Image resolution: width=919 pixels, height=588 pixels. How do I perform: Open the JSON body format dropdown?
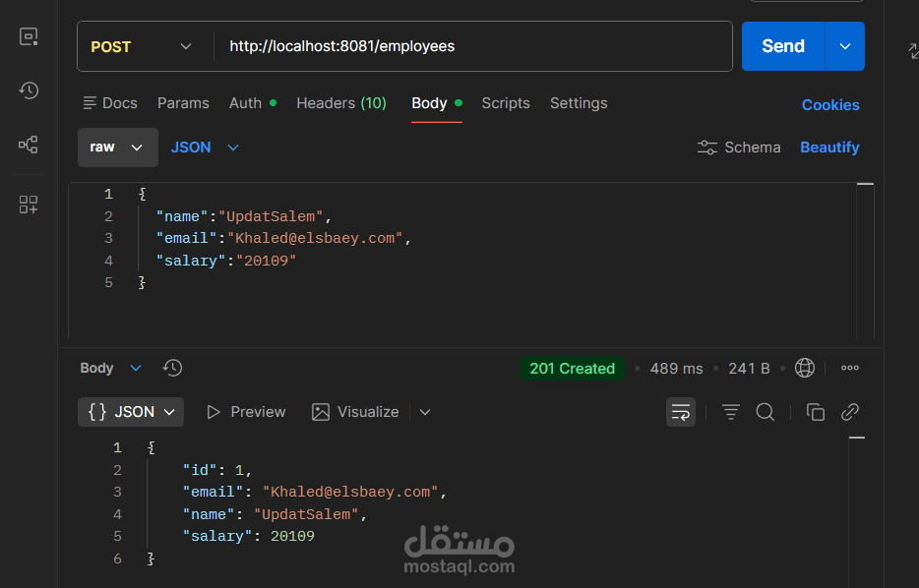pos(205,147)
